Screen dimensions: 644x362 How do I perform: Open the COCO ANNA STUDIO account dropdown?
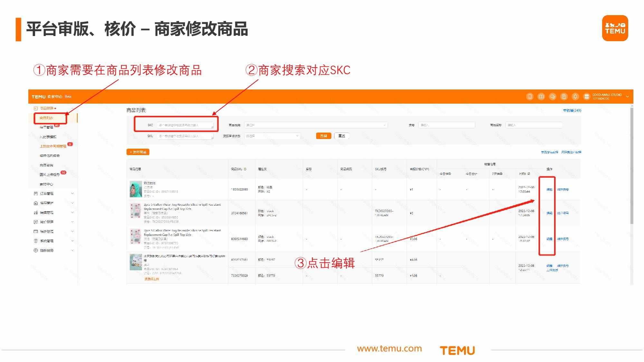tap(627, 97)
